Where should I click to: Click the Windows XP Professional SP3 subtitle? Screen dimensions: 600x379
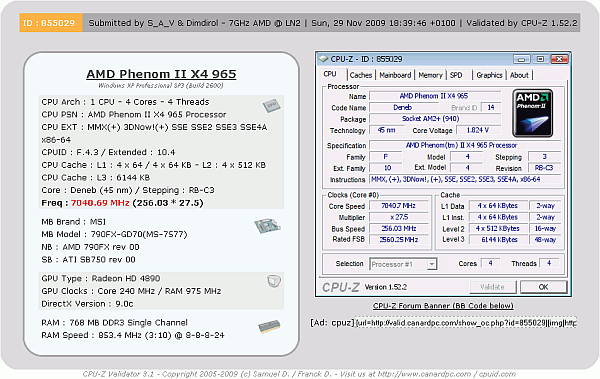161,86
